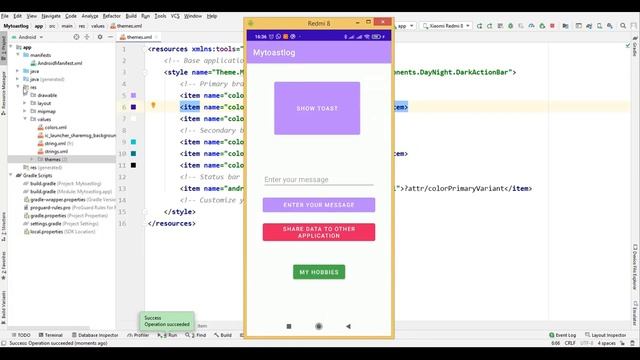Select the themes folder in values
Viewport: 640px width, 360px height.
52,159
